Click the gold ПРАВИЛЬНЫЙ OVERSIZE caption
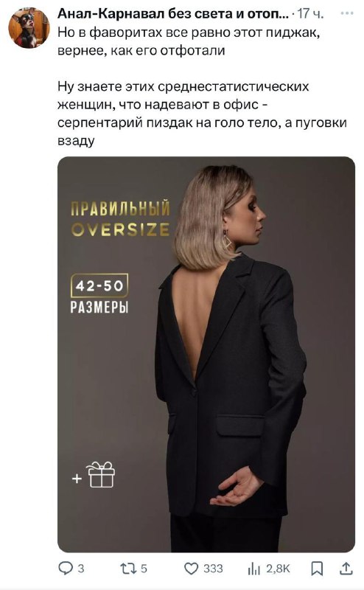364x590 pixels. click(x=120, y=219)
